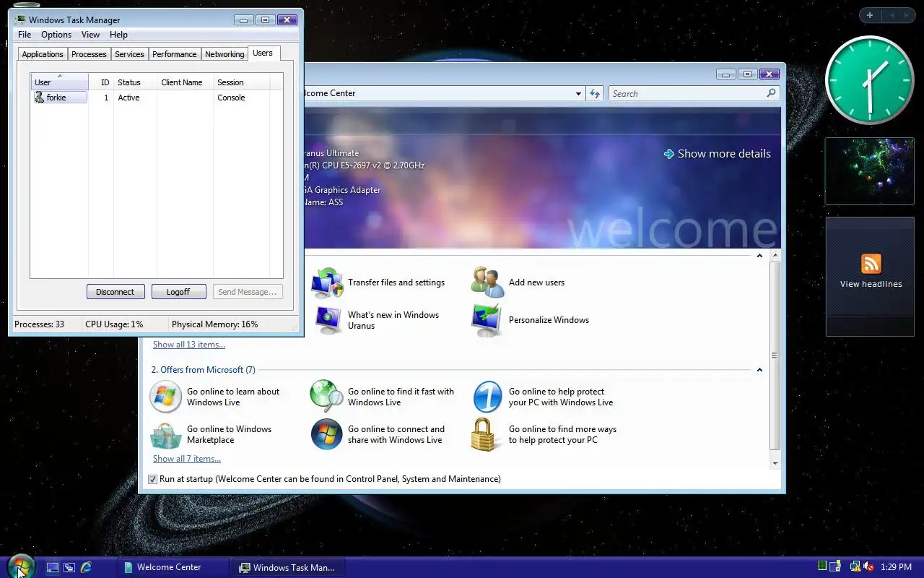Viewport: 924px width, 578px height.
Task: Click the Start orb on the taskbar
Action: (22, 566)
